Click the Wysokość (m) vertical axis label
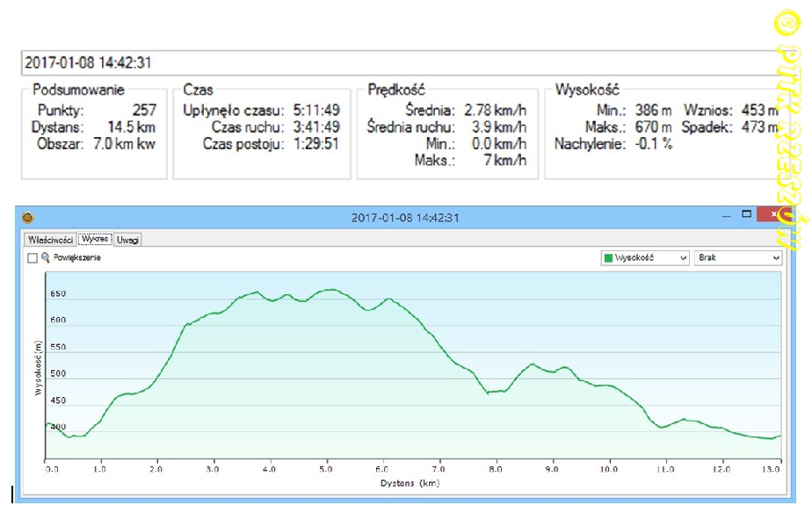Image resolution: width=812 pixels, height=527 pixels. tap(38, 368)
